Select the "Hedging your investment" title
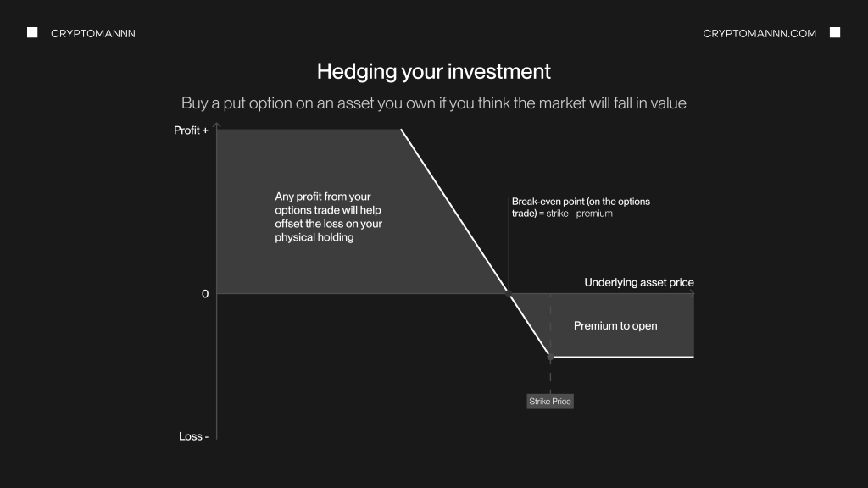 (434, 71)
